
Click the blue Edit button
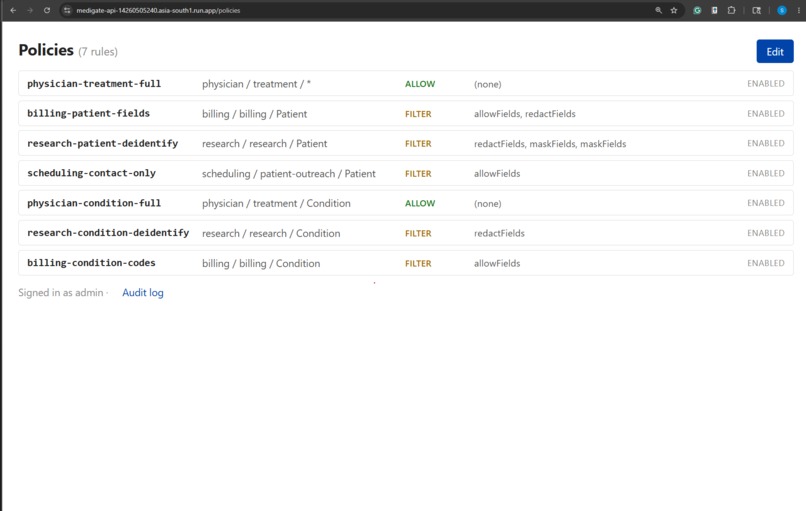pyautogui.click(x=775, y=51)
